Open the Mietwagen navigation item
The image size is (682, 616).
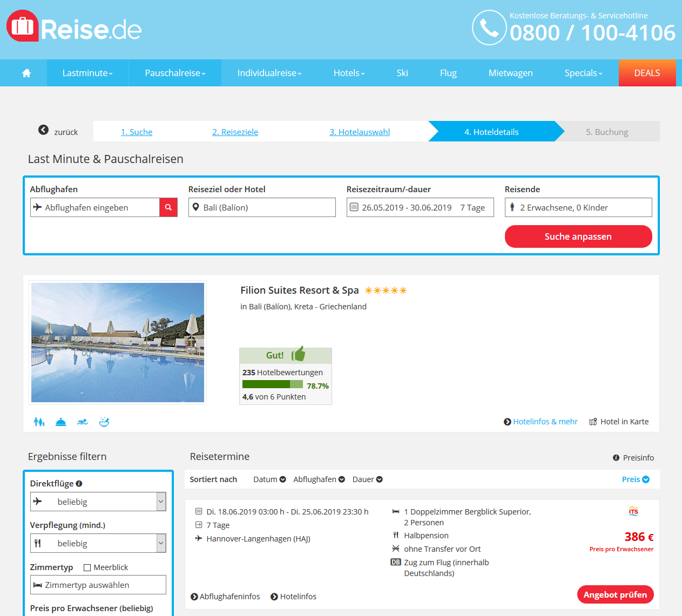(x=511, y=73)
